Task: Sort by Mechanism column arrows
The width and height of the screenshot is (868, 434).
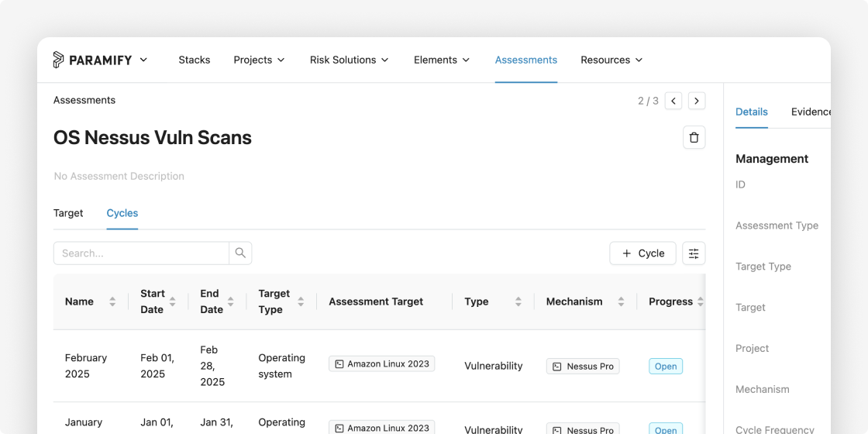Action: pos(621,301)
